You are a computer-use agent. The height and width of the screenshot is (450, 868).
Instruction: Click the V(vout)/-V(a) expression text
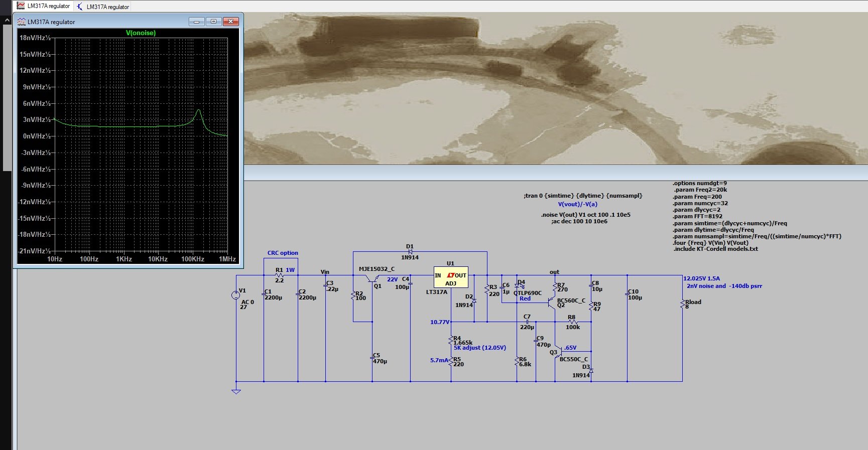577,204
